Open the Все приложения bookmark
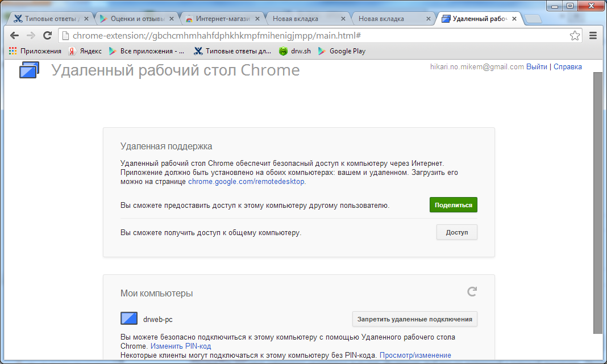This screenshot has height=364, width=607. pos(147,51)
